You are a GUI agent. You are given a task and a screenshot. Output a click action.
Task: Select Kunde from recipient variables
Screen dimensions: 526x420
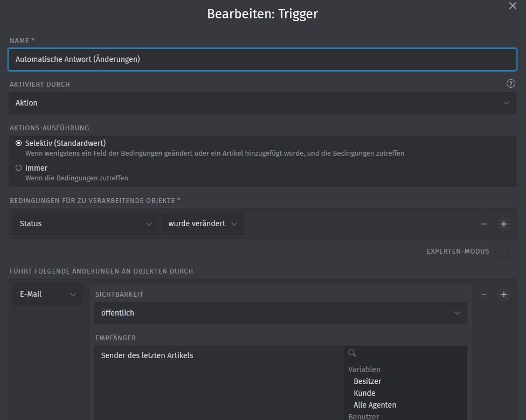(x=364, y=393)
